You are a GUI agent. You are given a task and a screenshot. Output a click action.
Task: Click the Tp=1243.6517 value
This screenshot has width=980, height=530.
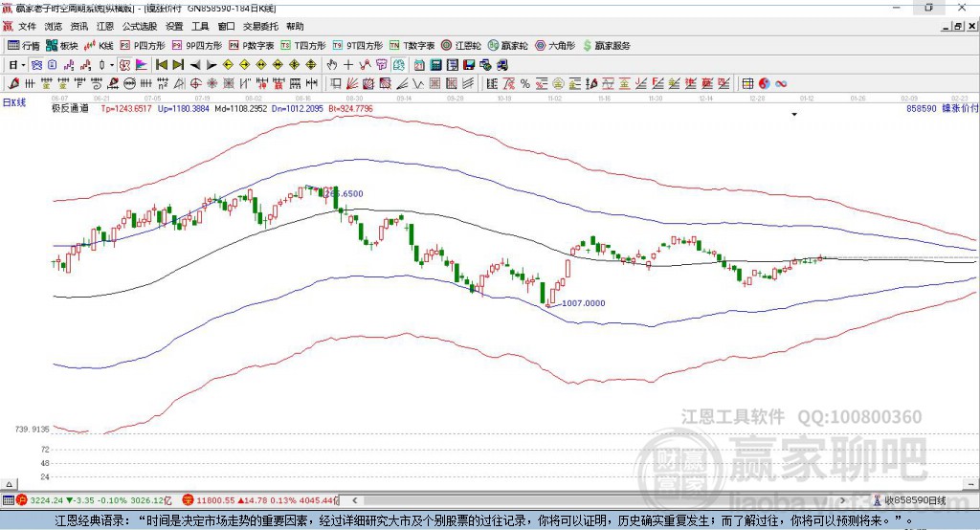[x=126, y=108]
